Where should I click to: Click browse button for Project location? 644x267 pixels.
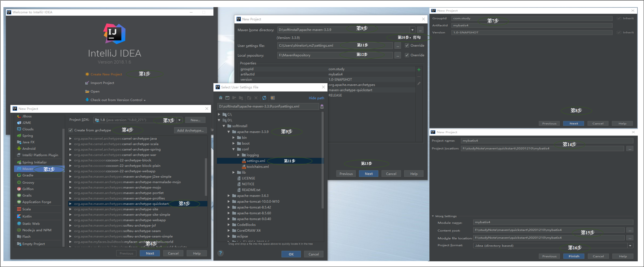[x=630, y=149]
